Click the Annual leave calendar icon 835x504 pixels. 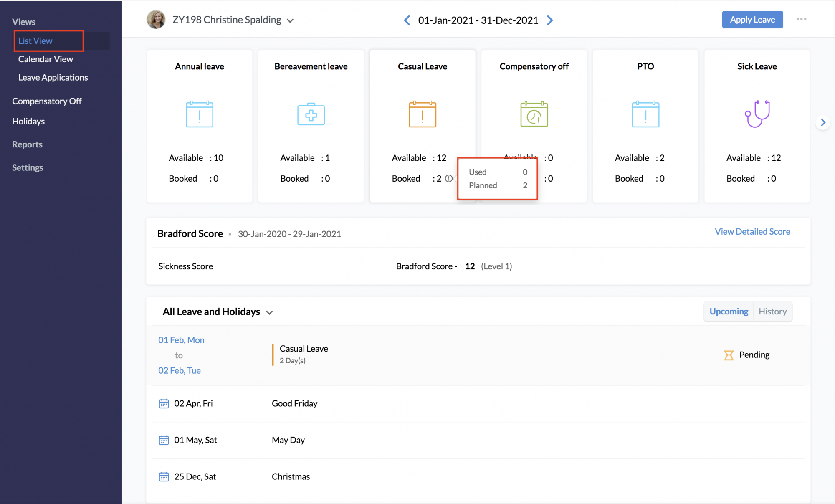pos(199,114)
